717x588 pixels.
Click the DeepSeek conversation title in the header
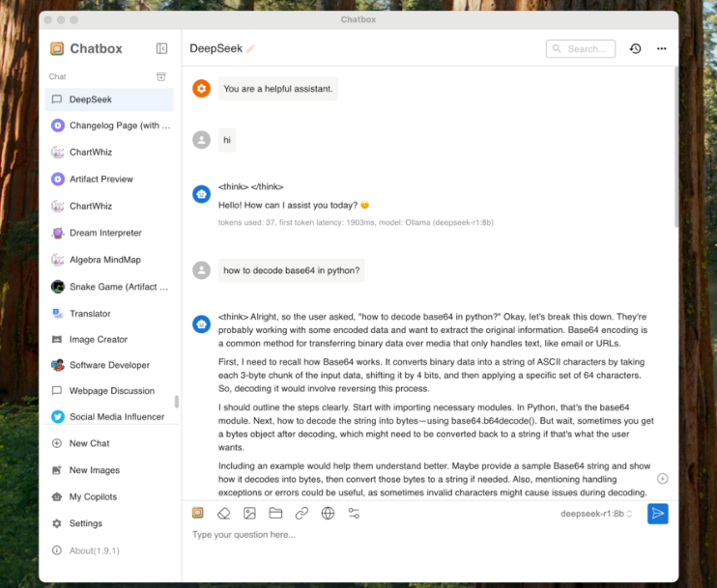pyautogui.click(x=216, y=48)
